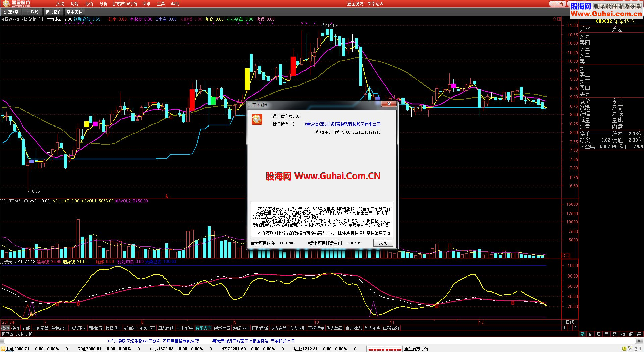Click the diamond icon above the price axis

coord(554,19)
